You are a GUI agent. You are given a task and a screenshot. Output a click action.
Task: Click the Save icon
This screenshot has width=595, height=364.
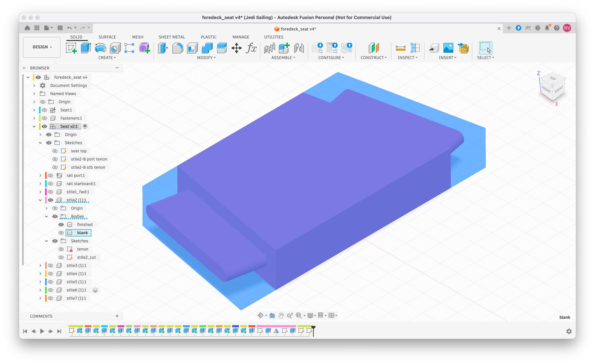[x=60, y=28]
